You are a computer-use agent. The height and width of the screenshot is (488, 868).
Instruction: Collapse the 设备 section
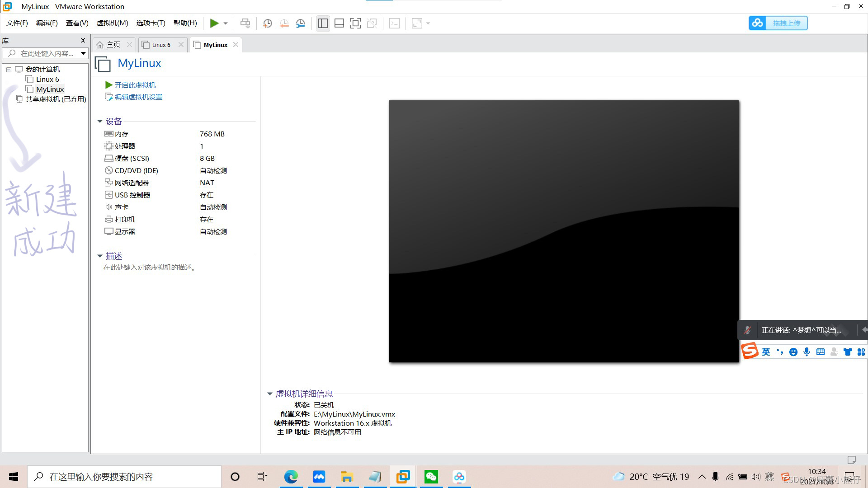click(100, 121)
